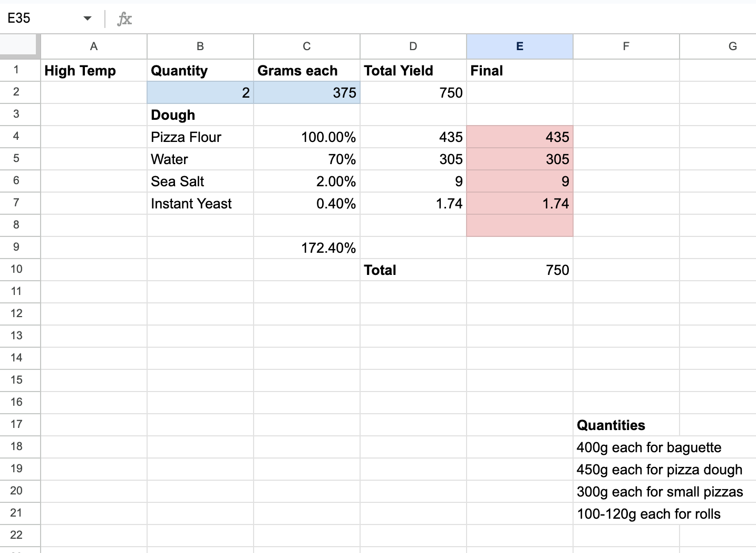Screen dimensions: 756x553
Task: Open the Name Box dropdown arrow
Action: pos(87,18)
